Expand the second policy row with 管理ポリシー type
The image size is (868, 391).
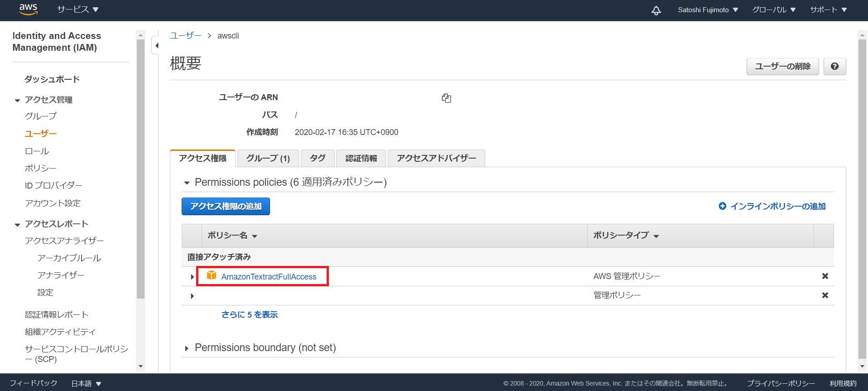coord(192,296)
